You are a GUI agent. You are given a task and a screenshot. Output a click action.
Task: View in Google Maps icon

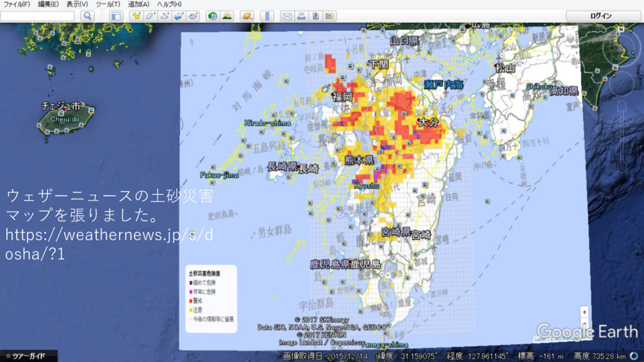tap(330, 16)
